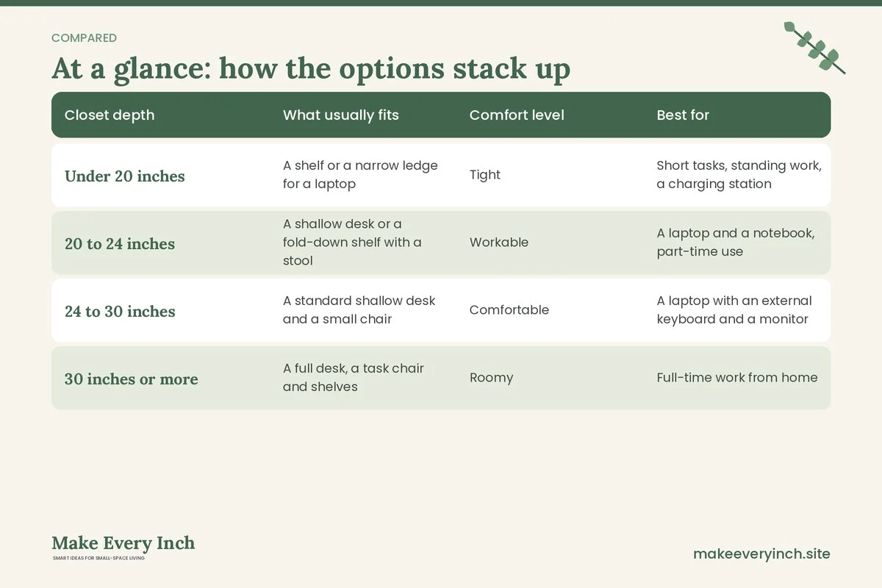Click the Workable comfort level cell

tap(499, 243)
